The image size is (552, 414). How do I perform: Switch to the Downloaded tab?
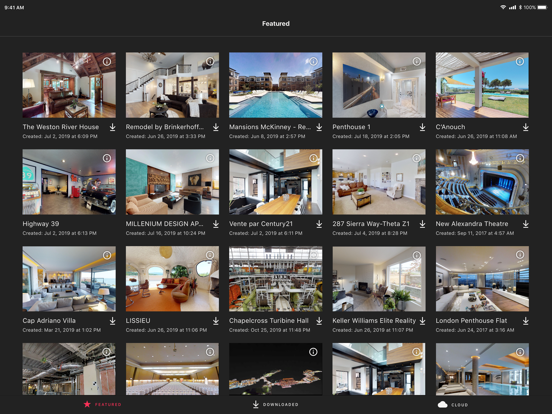pyautogui.click(x=275, y=404)
